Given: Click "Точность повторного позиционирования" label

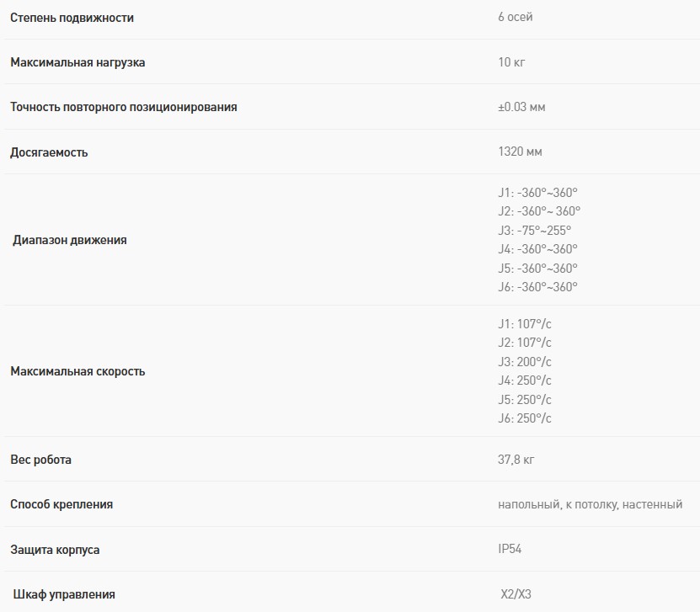Looking at the screenshot, I should [124, 107].
